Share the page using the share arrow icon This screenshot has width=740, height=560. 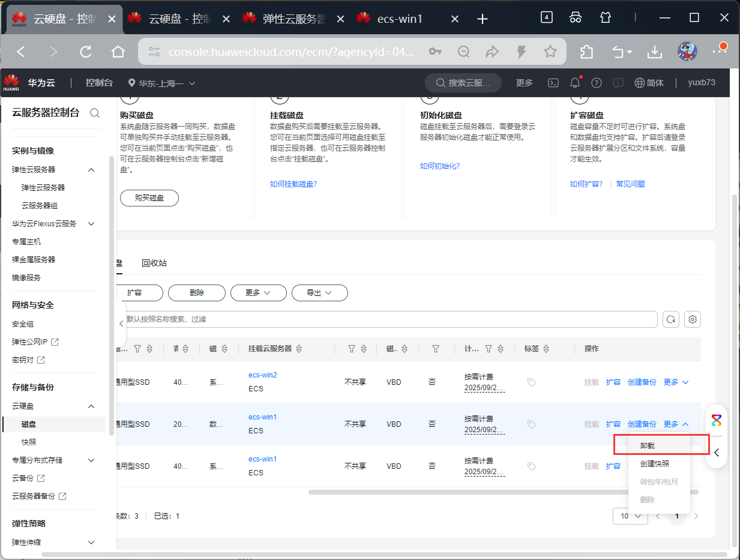[x=492, y=52]
